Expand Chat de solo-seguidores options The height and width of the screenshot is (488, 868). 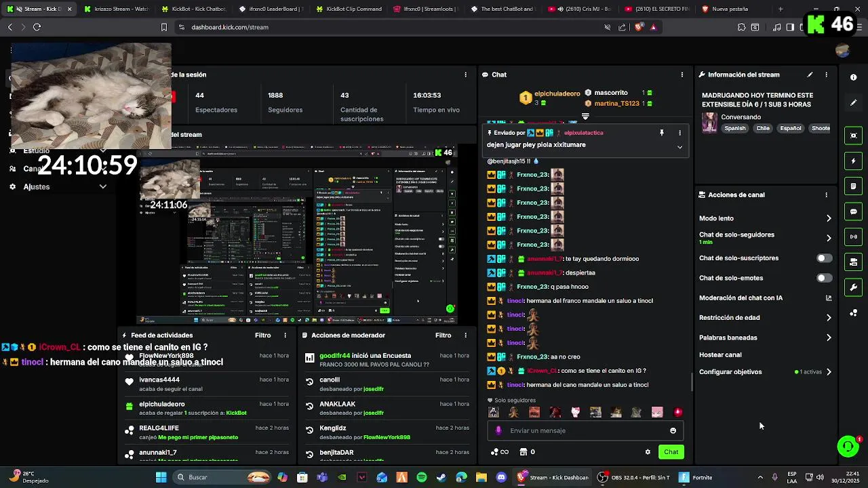coord(829,238)
